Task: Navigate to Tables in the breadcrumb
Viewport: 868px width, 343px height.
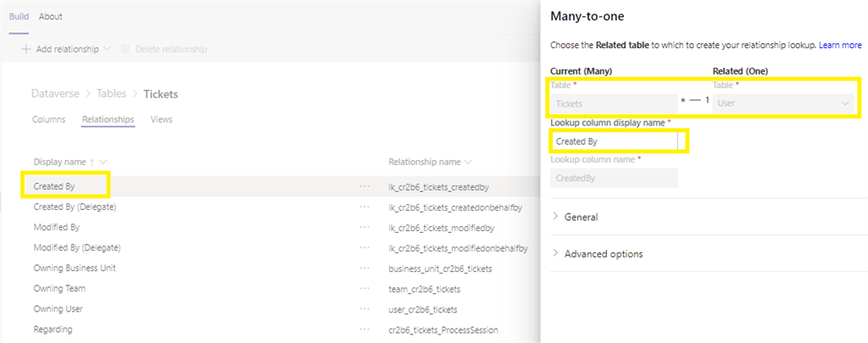Action: [x=111, y=94]
